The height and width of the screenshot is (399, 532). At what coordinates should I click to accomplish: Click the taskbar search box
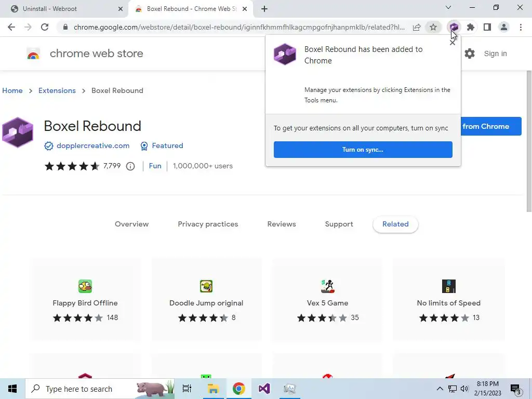pyautogui.click(x=100, y=389)
